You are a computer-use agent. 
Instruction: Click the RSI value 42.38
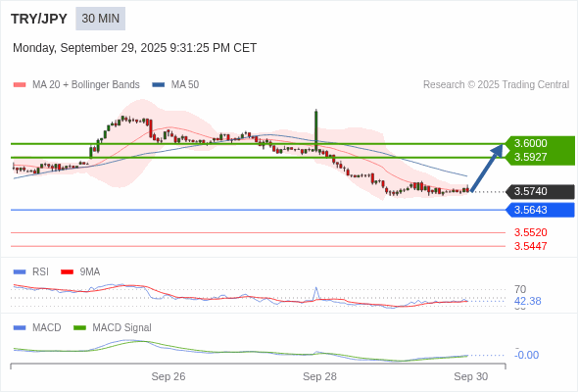pyautogui.click(x=527, y=301)
